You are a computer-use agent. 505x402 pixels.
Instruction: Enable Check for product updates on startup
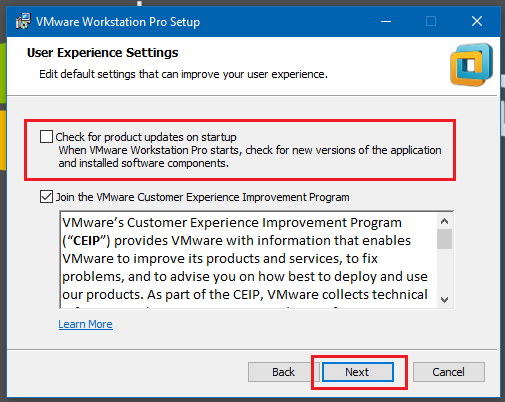46,137
